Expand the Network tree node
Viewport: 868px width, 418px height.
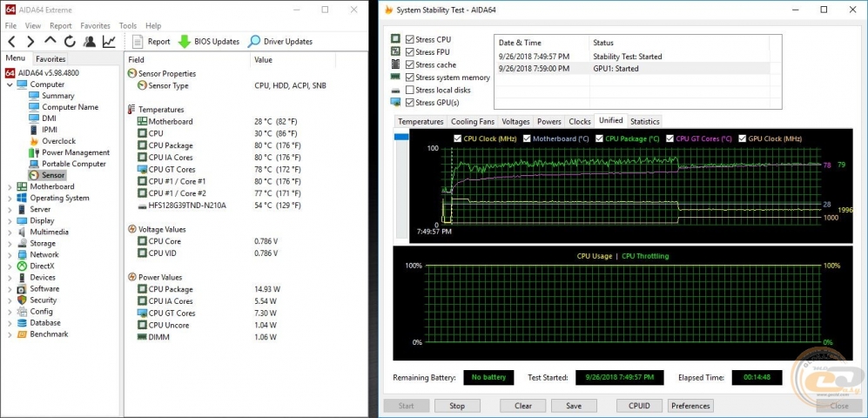[x=10, y=254]
